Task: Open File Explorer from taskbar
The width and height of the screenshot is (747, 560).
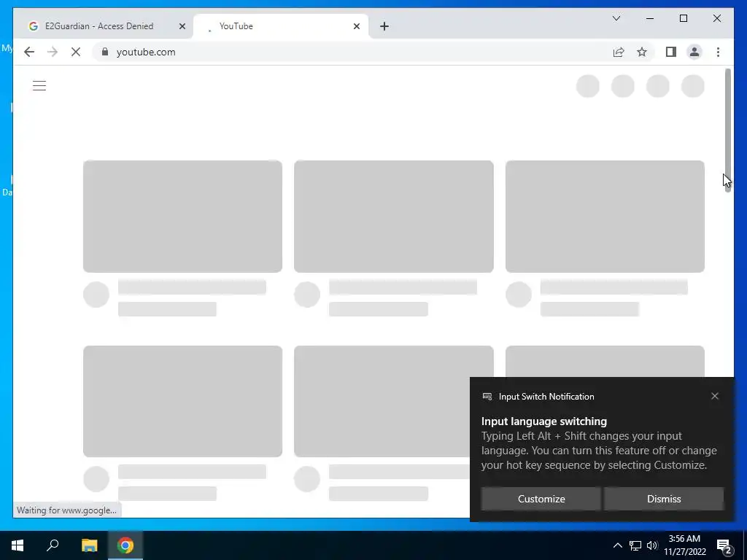Action: (x=89, y=545)
